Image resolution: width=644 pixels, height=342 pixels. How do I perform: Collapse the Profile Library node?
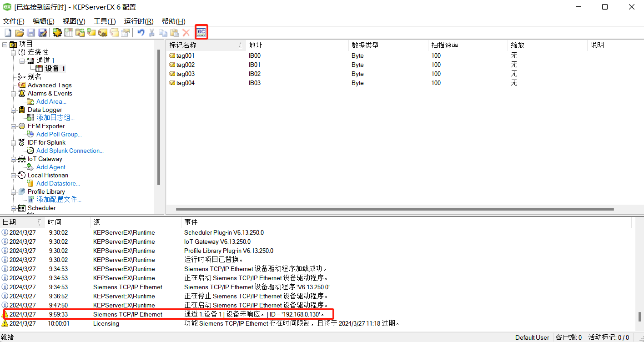coord(13,191)
